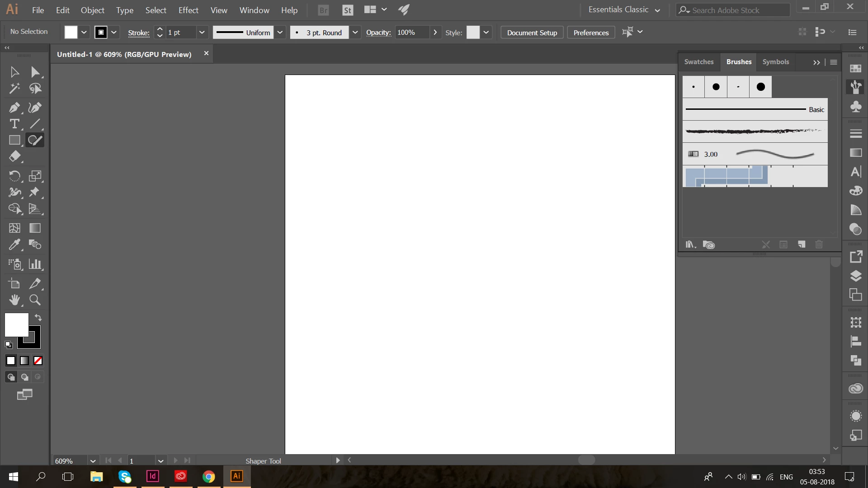Image resolution: width=868 pixels, height=488 pixels.
Task: Click the white Fill color box
Action: [x=16, y=324]
